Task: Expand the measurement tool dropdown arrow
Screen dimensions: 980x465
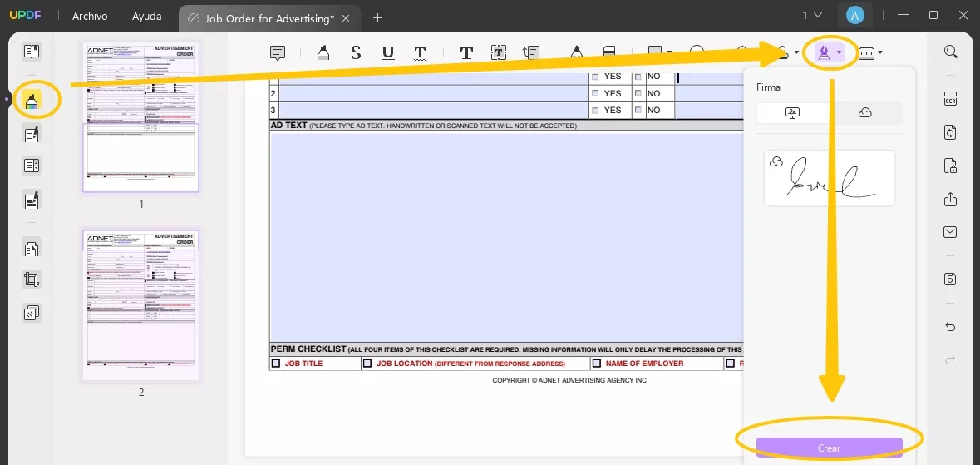Action: point(880,52)
